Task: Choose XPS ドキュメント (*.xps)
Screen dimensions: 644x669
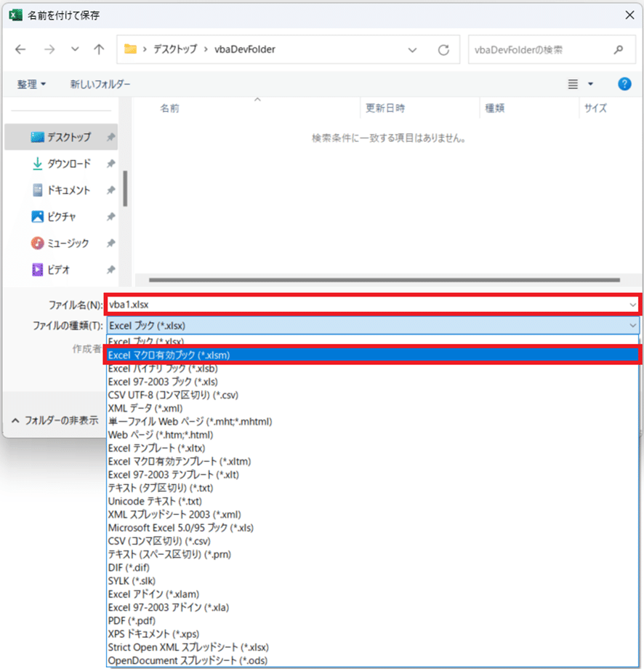Action: coord(373,633)
